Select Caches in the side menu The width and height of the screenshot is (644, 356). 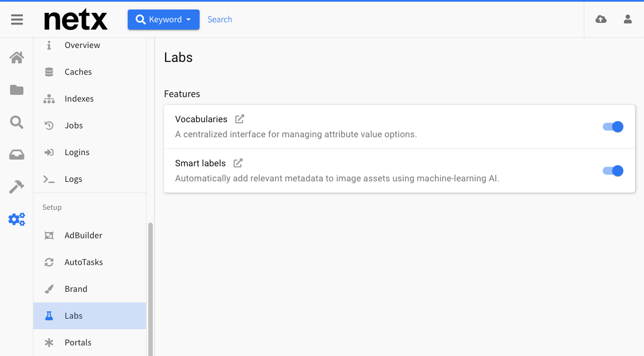90,72
